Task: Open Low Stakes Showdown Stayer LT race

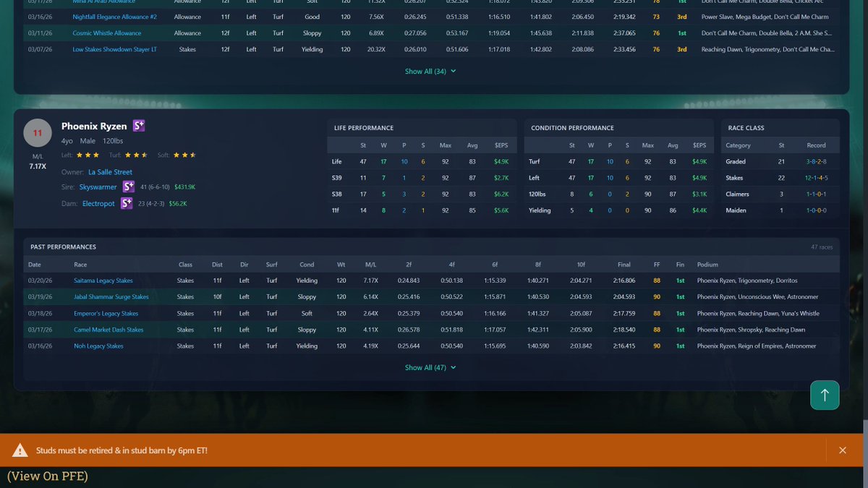Action: pyautogui.click(x=114, y=49)
